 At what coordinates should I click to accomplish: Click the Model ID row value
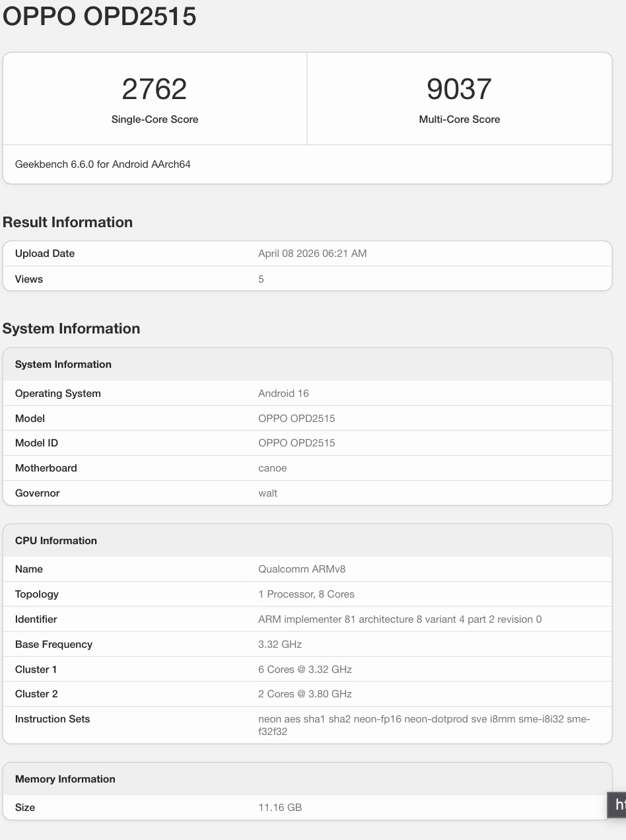[296, 443]
